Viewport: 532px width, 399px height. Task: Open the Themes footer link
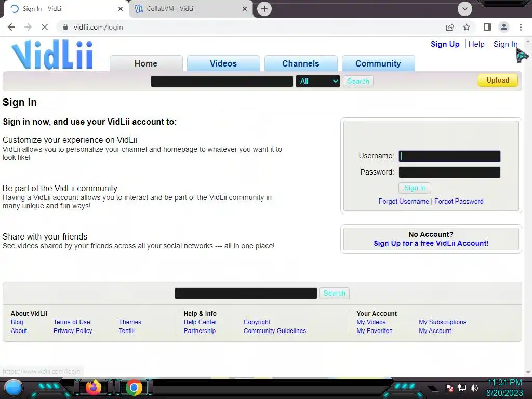tap(130, 322)
